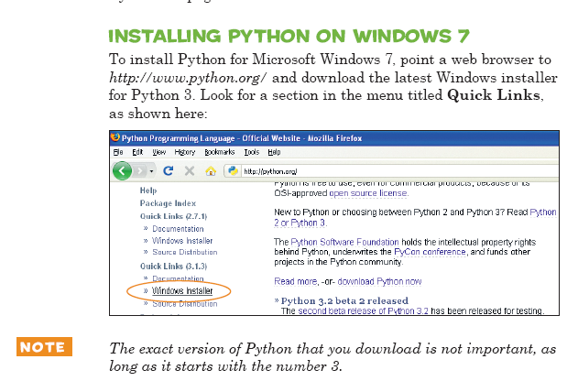Open the History menu

point(185,152)
